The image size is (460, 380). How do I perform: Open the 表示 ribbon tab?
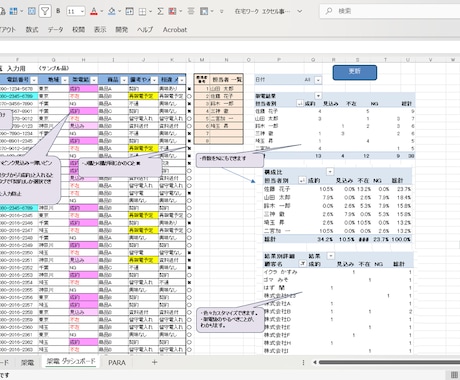100,30
